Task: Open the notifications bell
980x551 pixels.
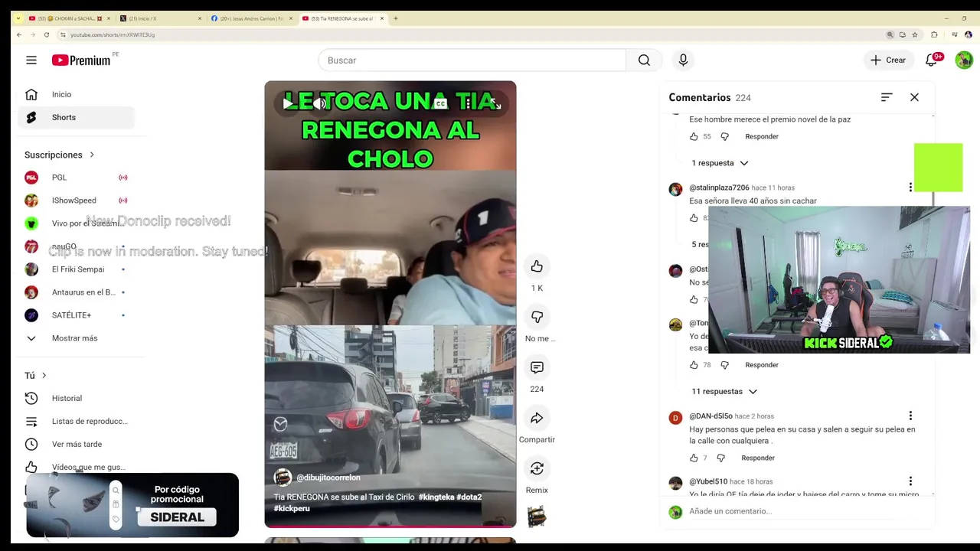Action: point(932,60)
